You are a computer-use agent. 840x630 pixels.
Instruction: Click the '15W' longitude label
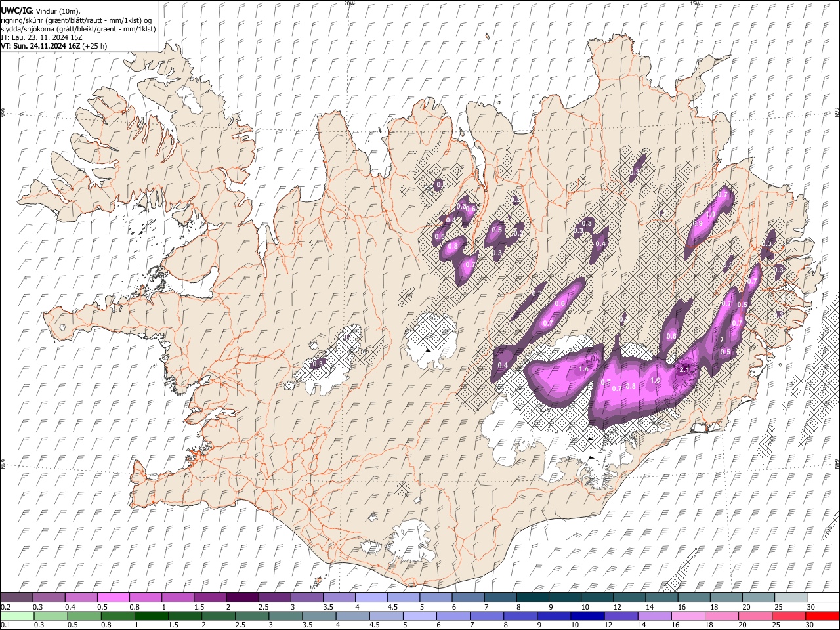[x=695, y=3]
